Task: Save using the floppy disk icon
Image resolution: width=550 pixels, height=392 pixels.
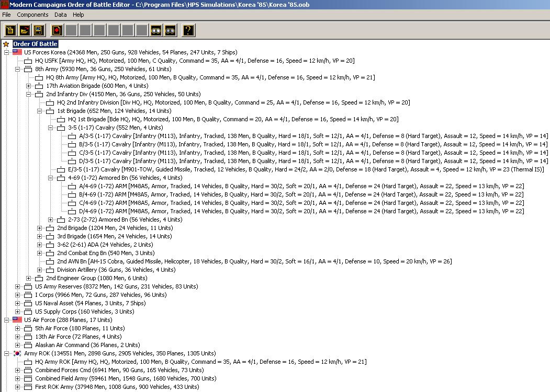Action: [x=38, y=30]
